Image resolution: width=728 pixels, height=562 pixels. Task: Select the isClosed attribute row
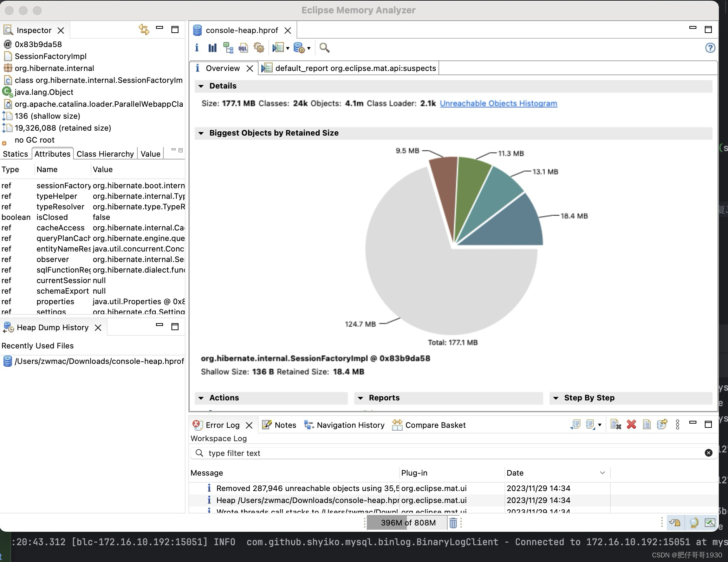[x=93, y=217]
